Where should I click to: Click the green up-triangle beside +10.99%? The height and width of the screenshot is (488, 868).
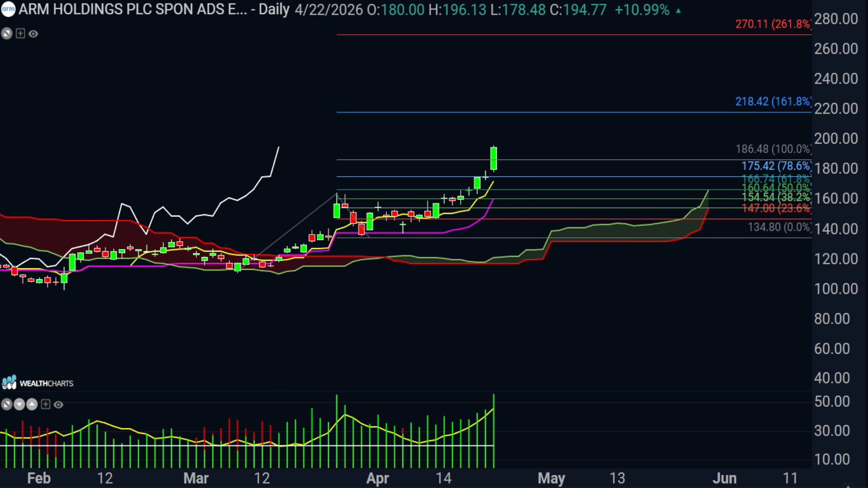tap(678, 10)
